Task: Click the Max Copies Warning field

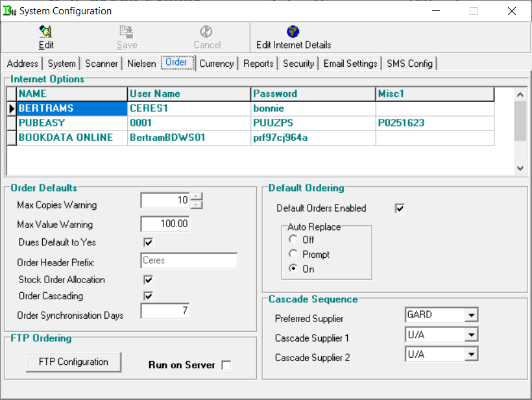Action: pos(165,201)
